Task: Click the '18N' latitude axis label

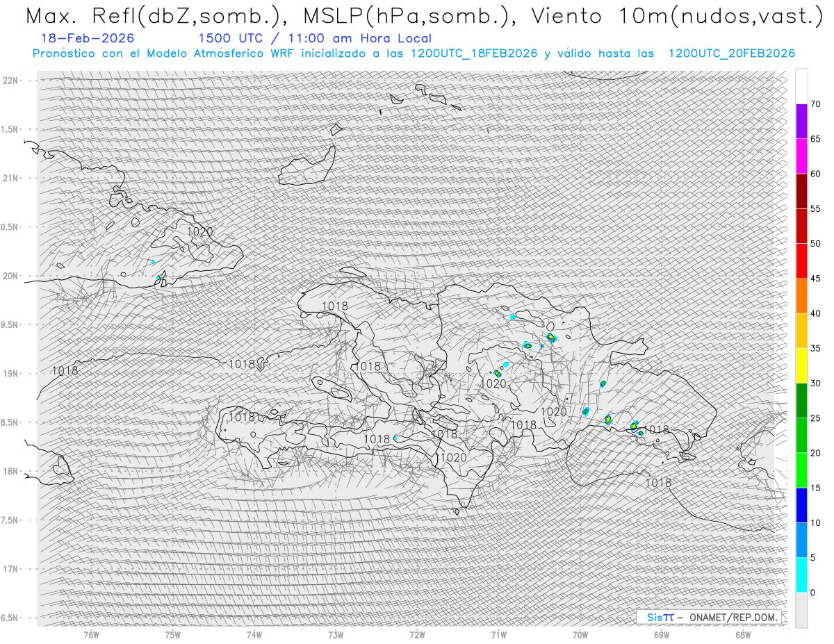Action: pyautogui.click(x=10, y=471)
